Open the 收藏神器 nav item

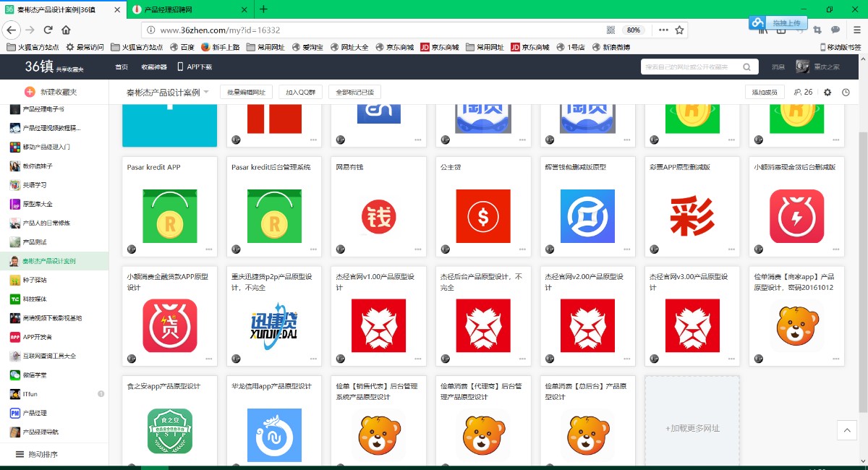153,67
